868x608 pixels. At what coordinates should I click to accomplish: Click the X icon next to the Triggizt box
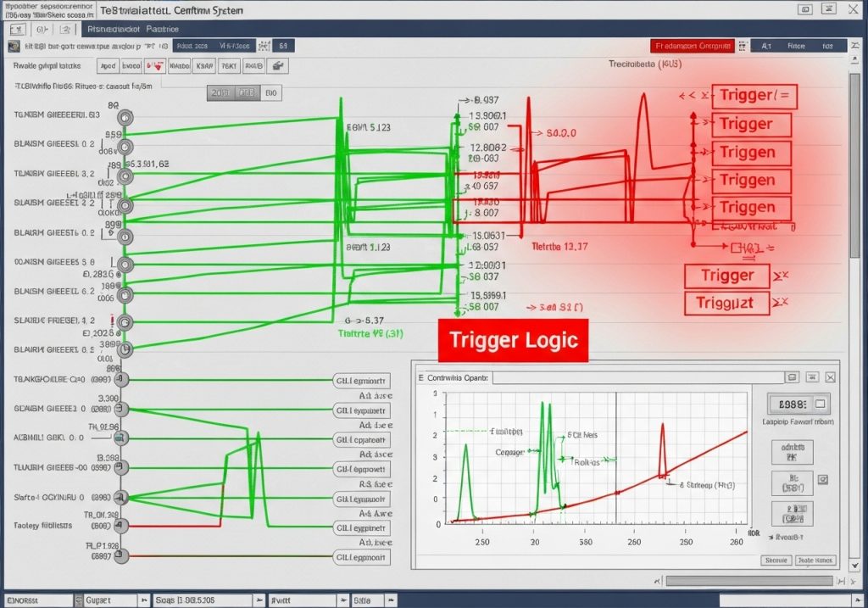click(x=782, y=301)
